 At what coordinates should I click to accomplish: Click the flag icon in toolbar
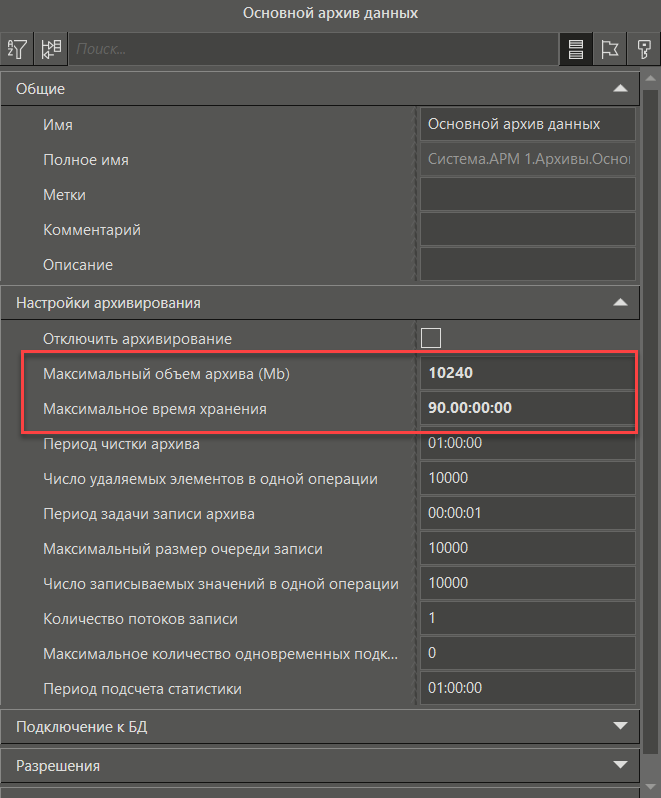(609, 49)
